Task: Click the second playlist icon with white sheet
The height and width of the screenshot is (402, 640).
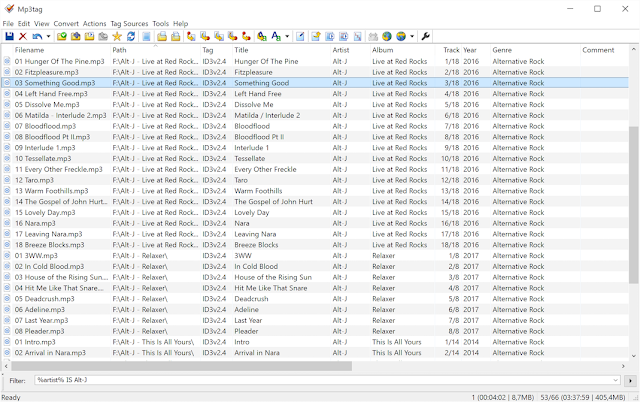Action: tap(176, 36)
